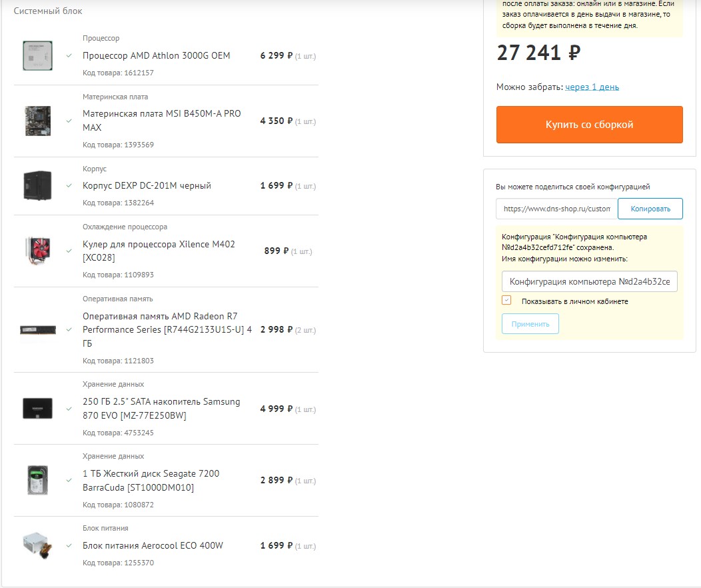The height and width of the screenshot is (588, 701).
Task: Click the 6 299 ₽ processor price
Action: (x=277, y=55)
